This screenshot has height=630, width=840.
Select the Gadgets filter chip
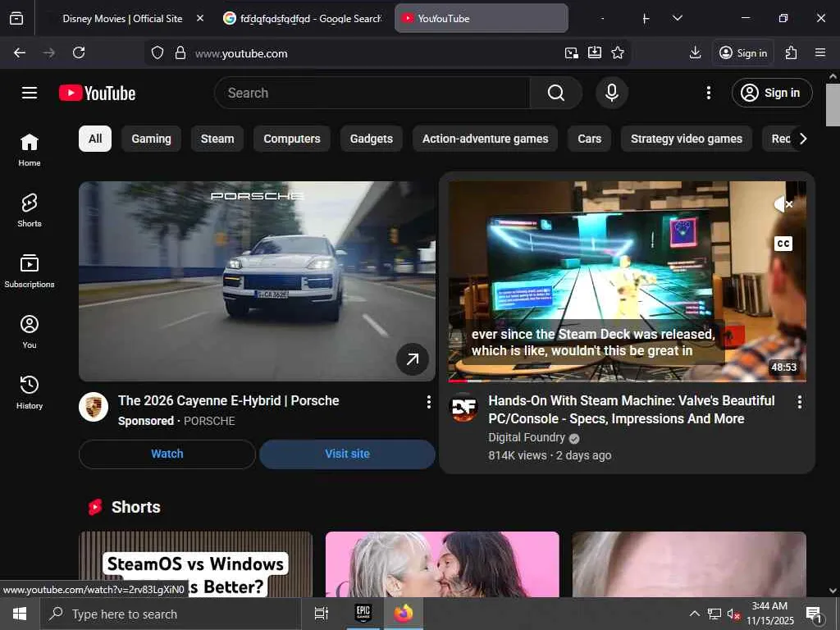(x=372, y=139)
